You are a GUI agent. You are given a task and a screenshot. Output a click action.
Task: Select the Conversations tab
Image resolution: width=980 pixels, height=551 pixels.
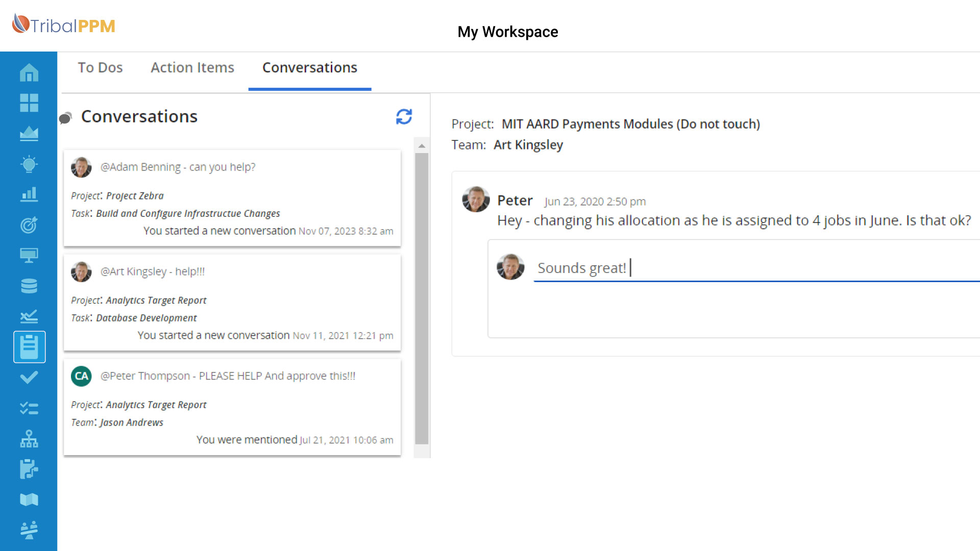[x=310, y=68]
